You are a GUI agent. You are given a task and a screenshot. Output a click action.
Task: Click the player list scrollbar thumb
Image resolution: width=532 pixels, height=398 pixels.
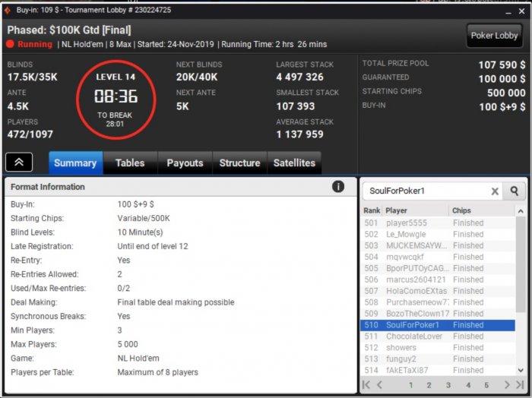point(521,264)
